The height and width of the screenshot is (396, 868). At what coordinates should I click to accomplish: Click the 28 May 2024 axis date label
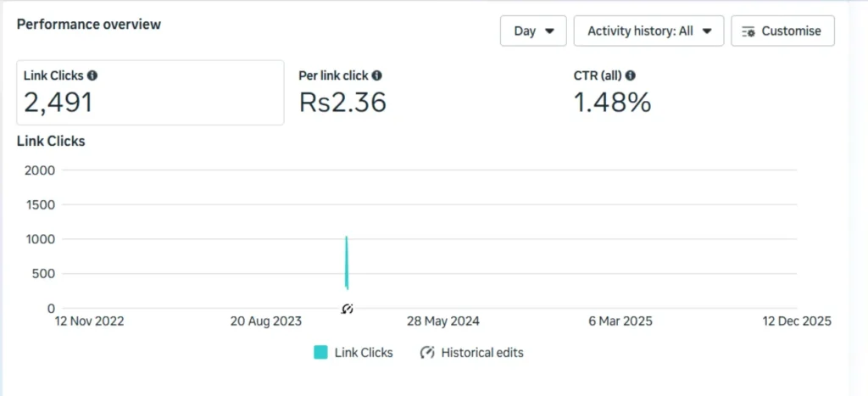[x=443, y=321]
